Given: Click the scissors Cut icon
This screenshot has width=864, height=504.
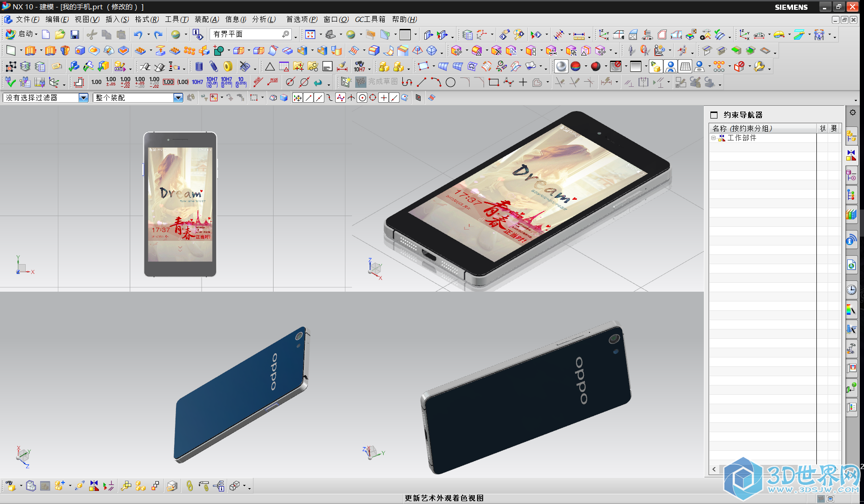Looking at the screenshot, I should pos(92,35).
